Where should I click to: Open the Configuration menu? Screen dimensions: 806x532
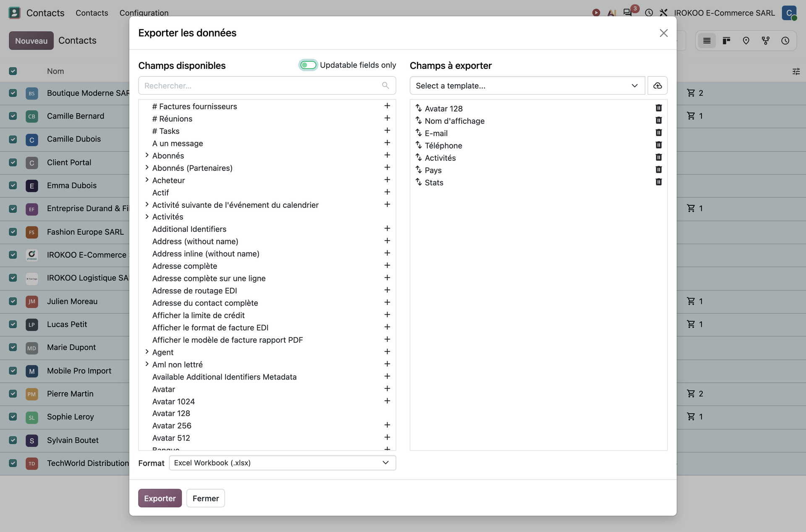point(144,13)
